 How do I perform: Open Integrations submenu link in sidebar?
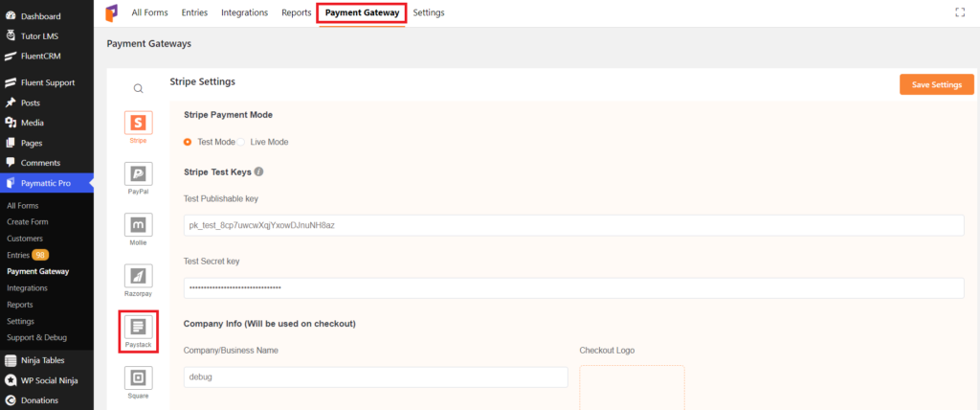[27, 288]
